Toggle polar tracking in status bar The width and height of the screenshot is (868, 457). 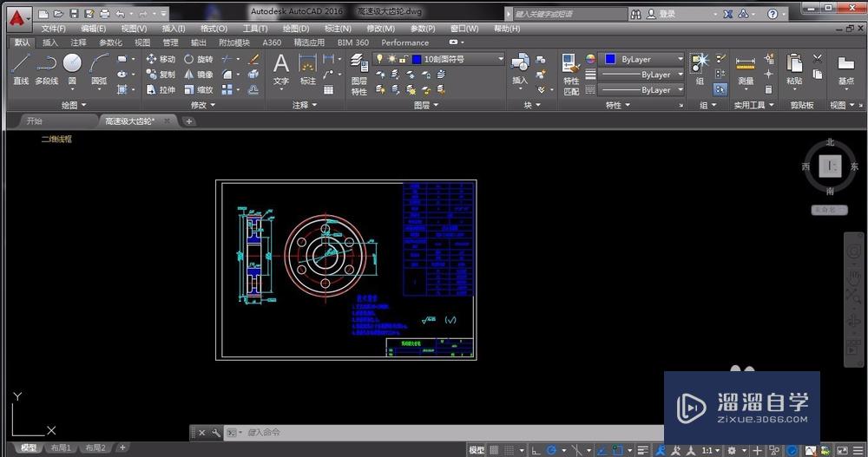[x=552, y=450]
